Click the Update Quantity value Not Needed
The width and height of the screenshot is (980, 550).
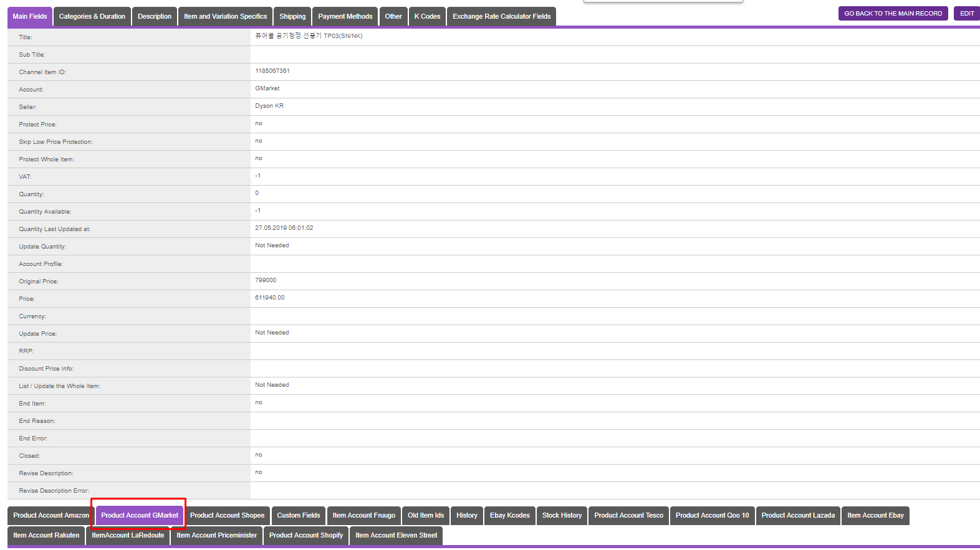[x=272, y=245]
